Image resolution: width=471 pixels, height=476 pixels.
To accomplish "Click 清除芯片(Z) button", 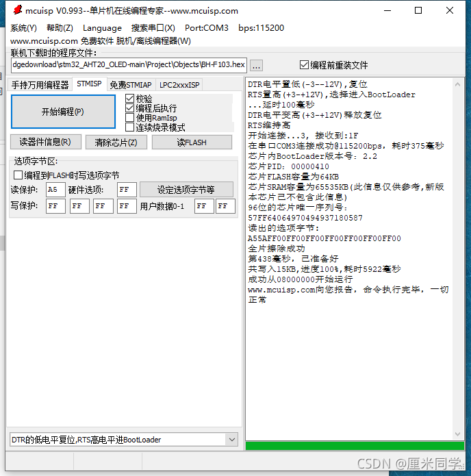I will coord(116,142).
